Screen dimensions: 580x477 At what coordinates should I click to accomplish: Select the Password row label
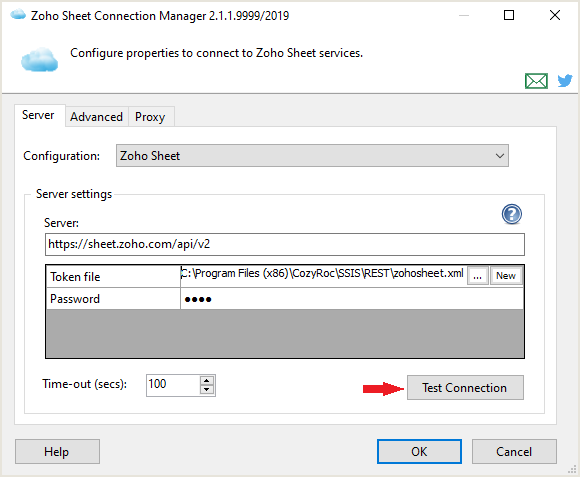point(113,299)
